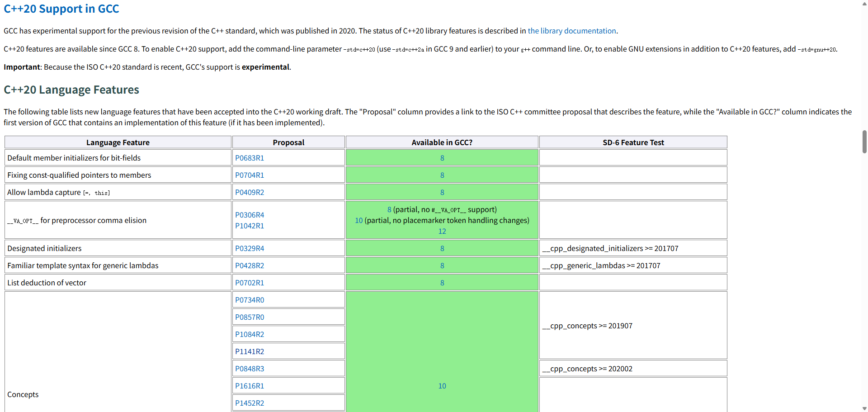
Task: Open proposal P1084R2 link
Action: click(x=250, y=334)
